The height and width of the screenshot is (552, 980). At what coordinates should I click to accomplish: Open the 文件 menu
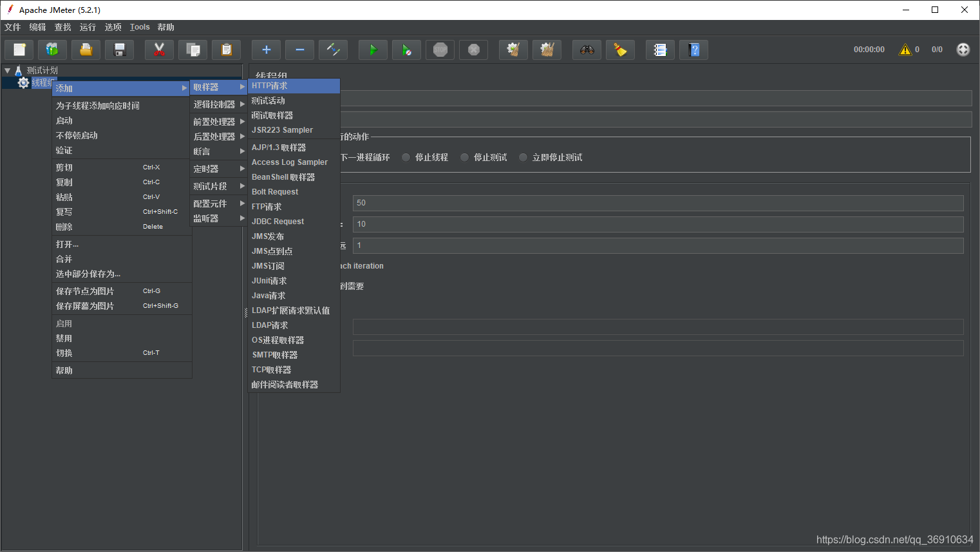[x=13, y=27]
